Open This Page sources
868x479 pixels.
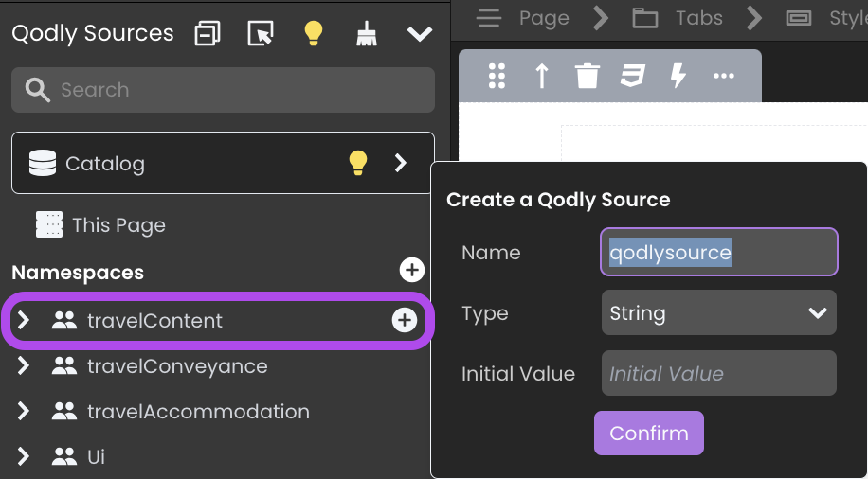(119, 225)
